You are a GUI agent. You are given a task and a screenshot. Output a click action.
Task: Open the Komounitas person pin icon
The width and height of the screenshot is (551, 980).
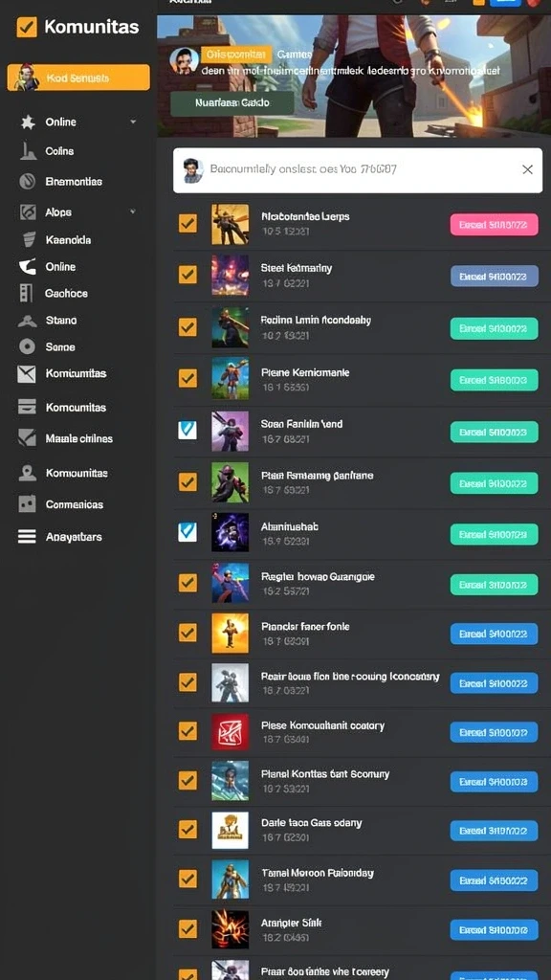27,473
